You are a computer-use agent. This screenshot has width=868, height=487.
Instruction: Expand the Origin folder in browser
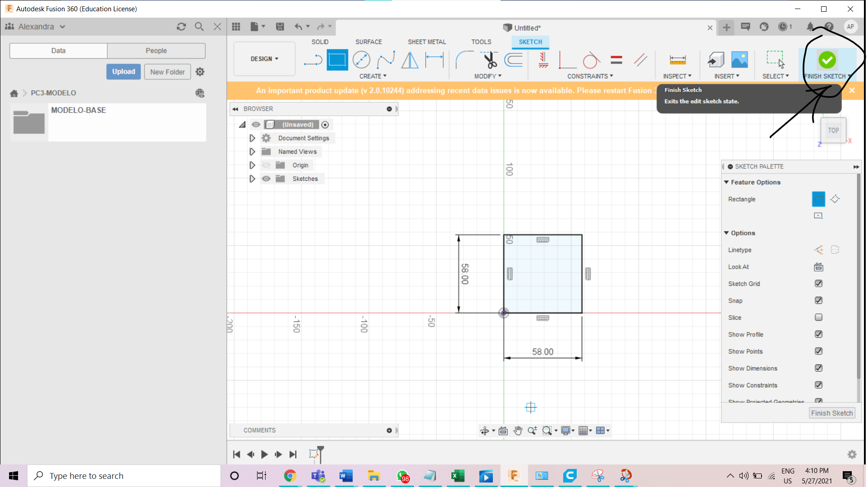pyautogui.click(x=252, y=165)
